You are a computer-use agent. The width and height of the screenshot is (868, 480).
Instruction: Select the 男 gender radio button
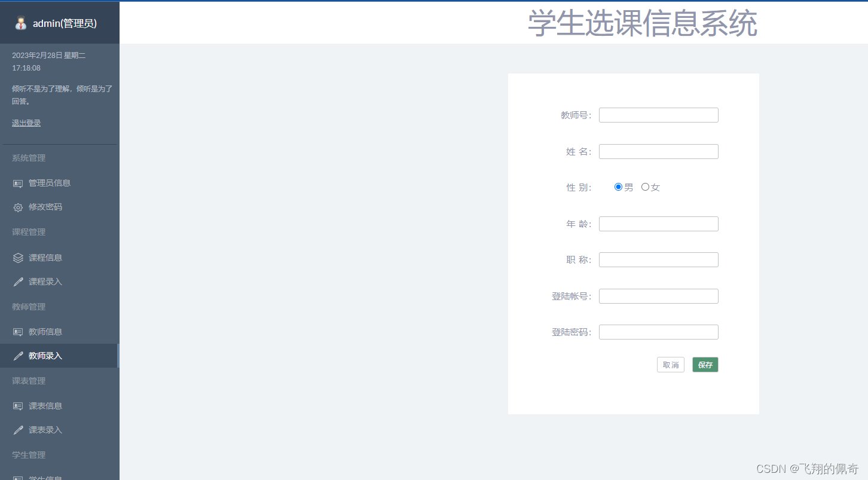point(618,187)
